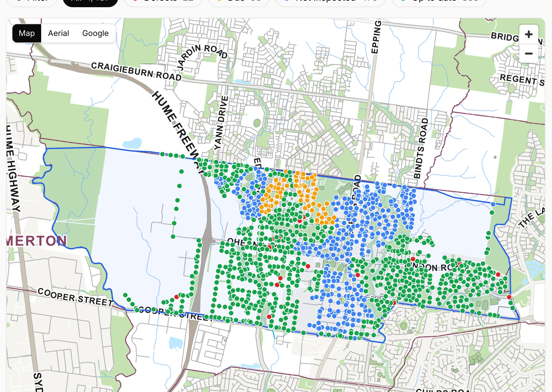Click the EPPING road label at top
Viewport: 552px width, 392px height.
[x=376, y=37]
